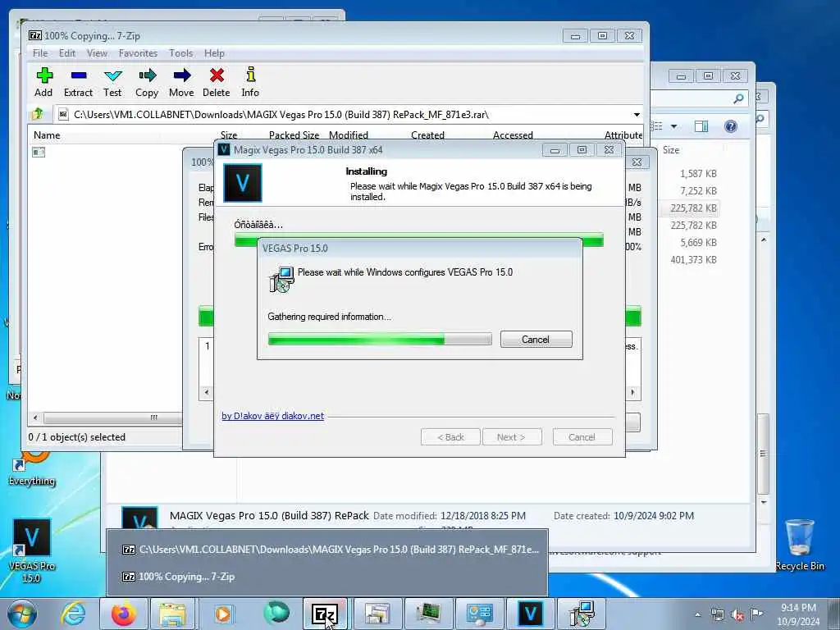
Task: Click the VEGAS Pro configuration progress bar
Action: [x=380, y=339]
